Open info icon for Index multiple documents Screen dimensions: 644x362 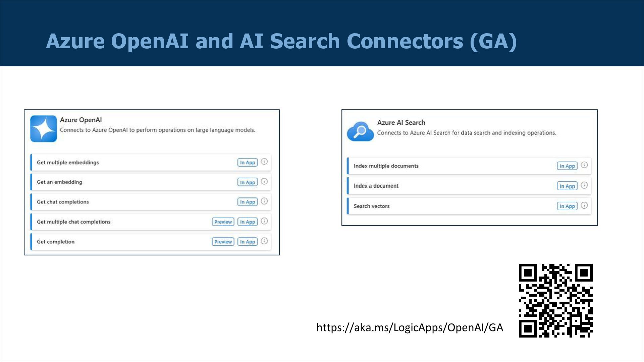coord(584,165)
